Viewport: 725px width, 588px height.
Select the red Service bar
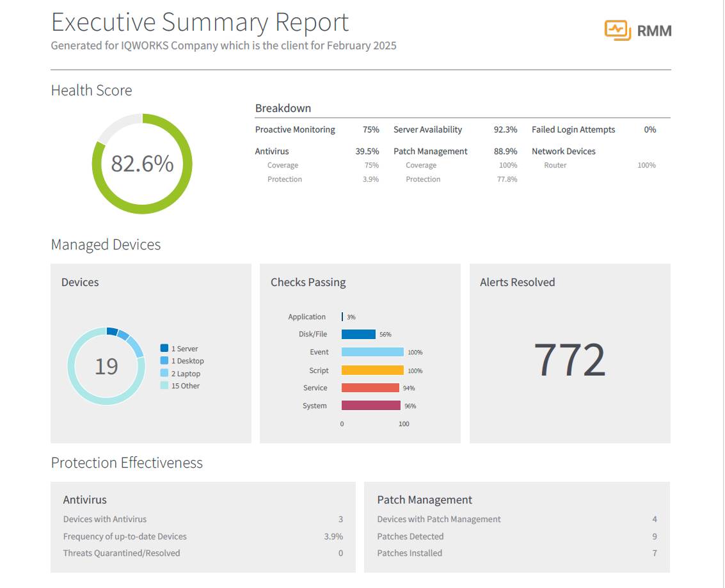point(370,388)
